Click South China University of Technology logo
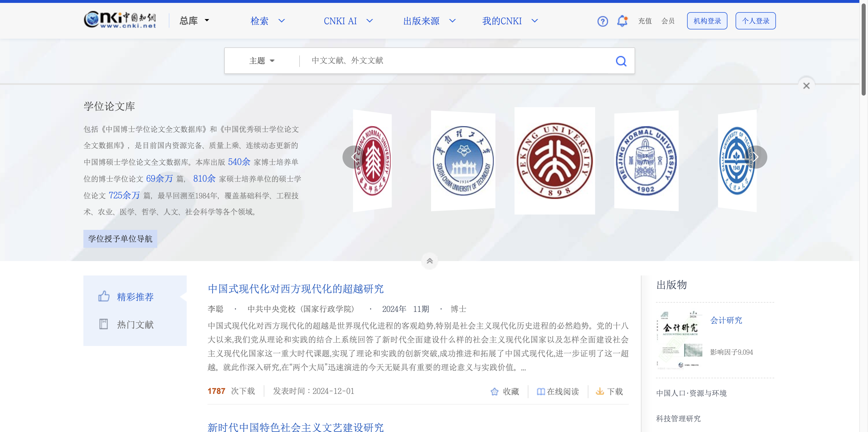The image size is (868, 432). point(463,161)
